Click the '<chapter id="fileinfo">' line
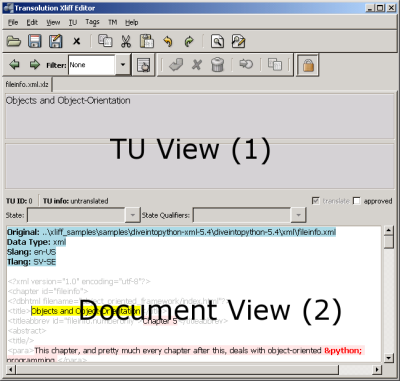The height and width of the screenshot is (381, 400). click(x=48, y=291)
